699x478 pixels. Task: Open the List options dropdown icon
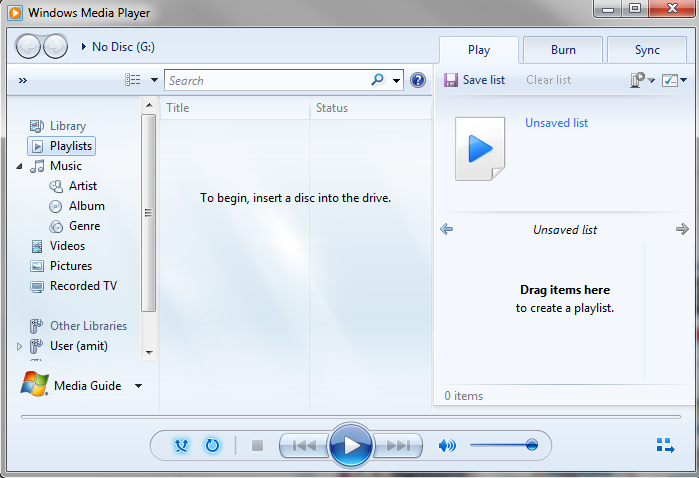pos(674,80)
